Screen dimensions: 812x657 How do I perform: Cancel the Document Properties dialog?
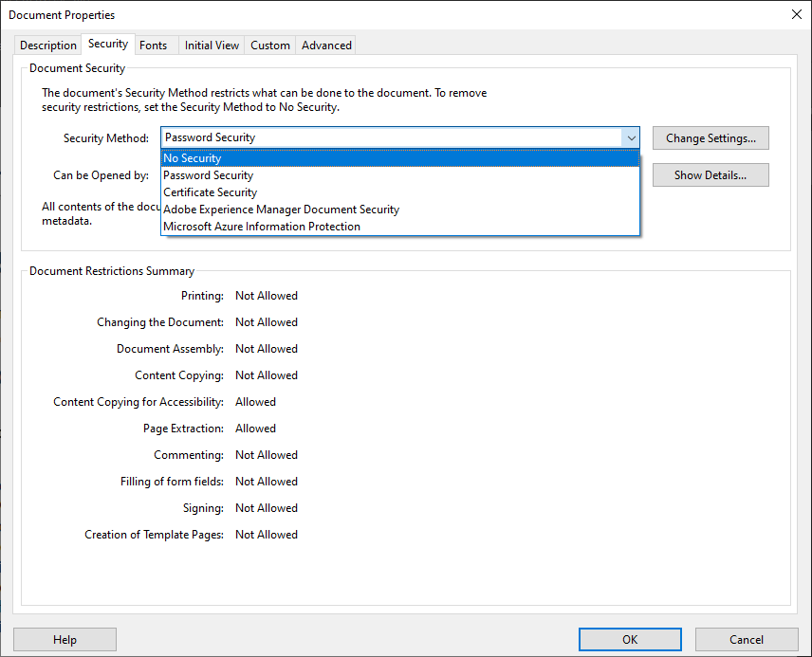pyautogui.click(x=747, y=639)
